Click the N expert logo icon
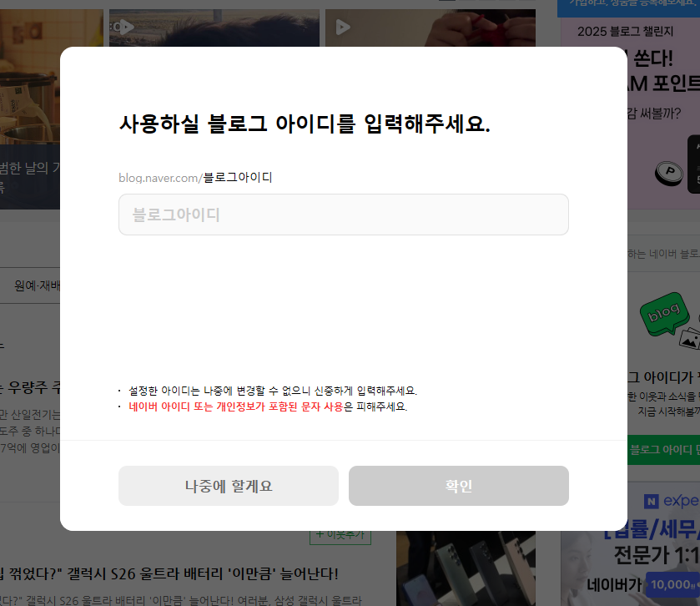 [651, 502]
